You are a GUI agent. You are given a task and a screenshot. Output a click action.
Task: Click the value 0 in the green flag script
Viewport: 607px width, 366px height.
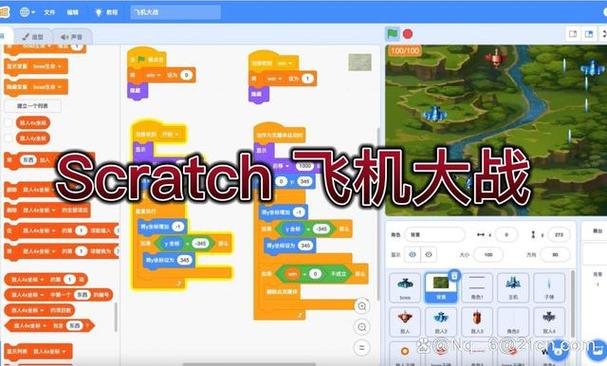[x=187, y=75]
